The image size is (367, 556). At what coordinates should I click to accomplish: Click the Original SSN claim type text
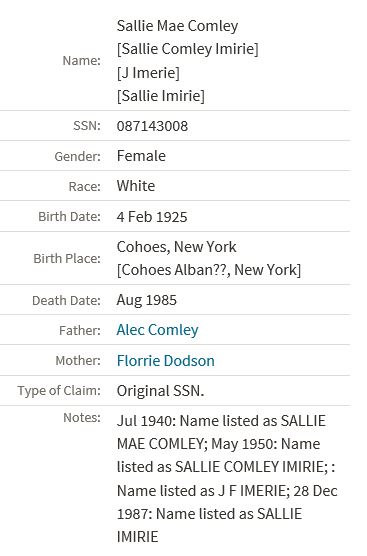click(x=160, y=391)
